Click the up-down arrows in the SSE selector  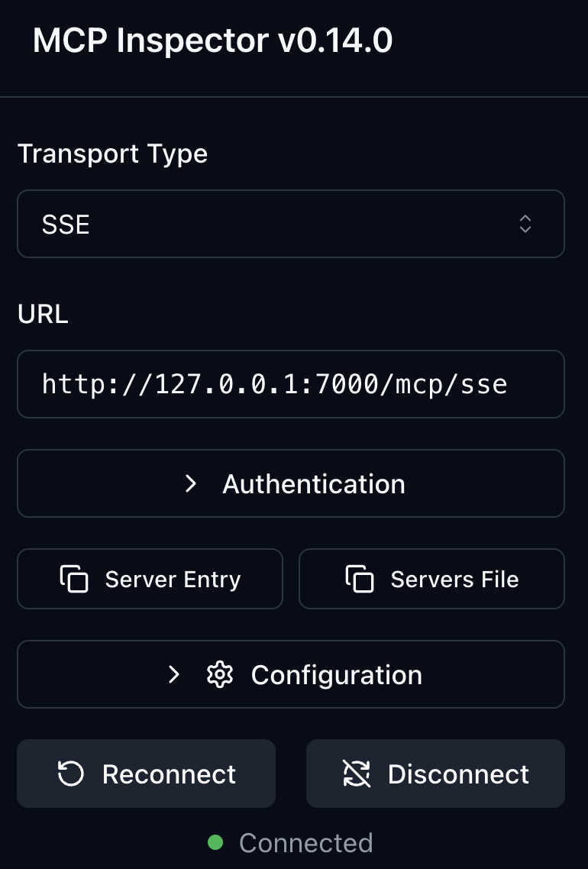click(525, 224)
